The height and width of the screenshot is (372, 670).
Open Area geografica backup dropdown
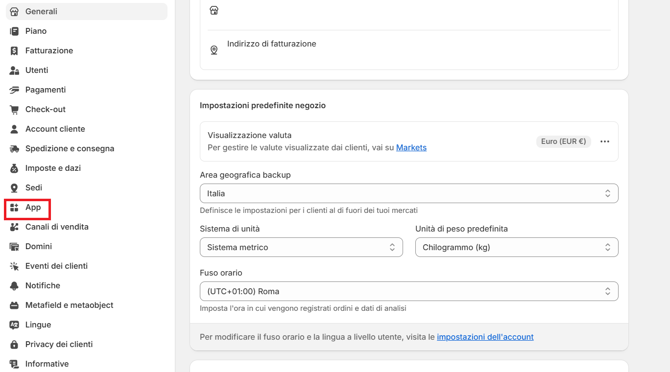tap(409, 193)
